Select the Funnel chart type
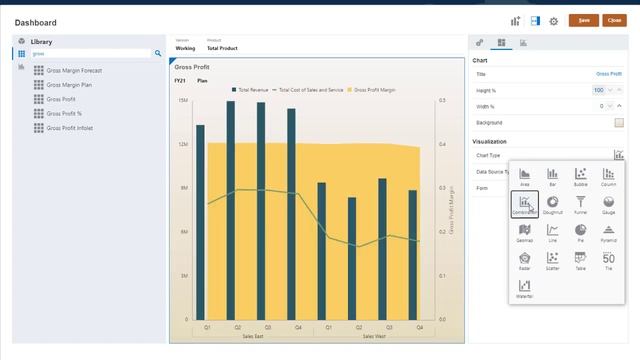 [x=580, y=204]
